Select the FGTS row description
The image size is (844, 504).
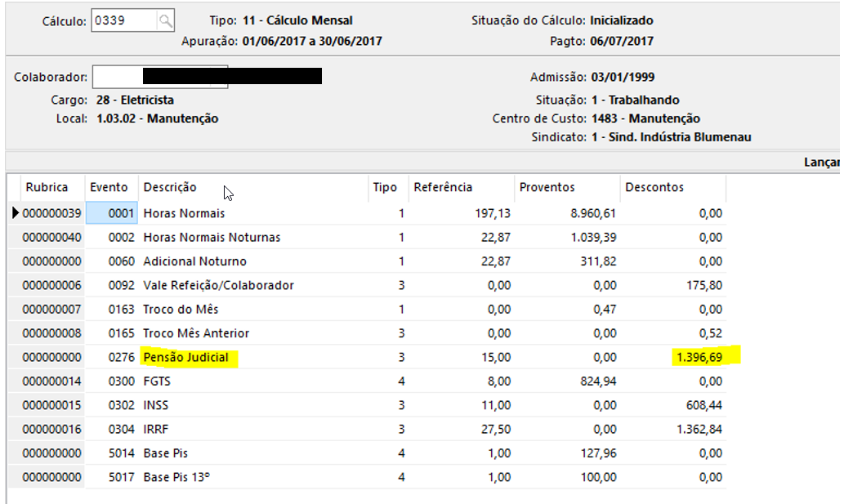click(x=159, y=381)
